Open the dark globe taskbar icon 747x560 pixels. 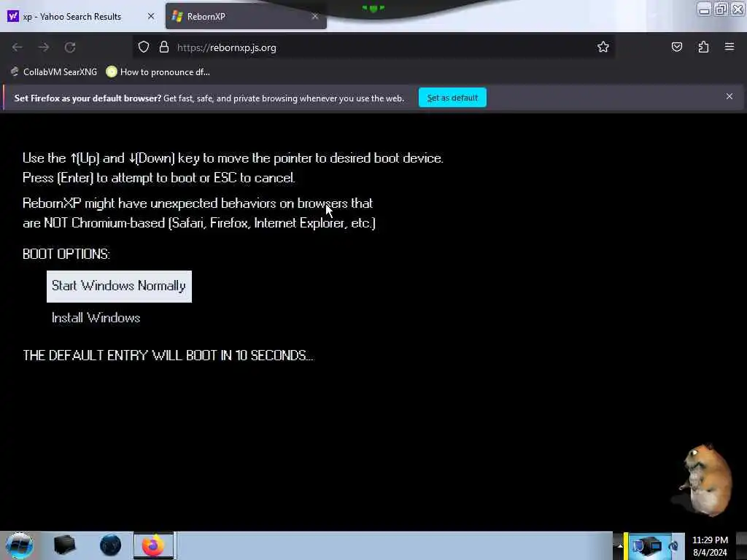pyautogui.click(x=110, y=545)
